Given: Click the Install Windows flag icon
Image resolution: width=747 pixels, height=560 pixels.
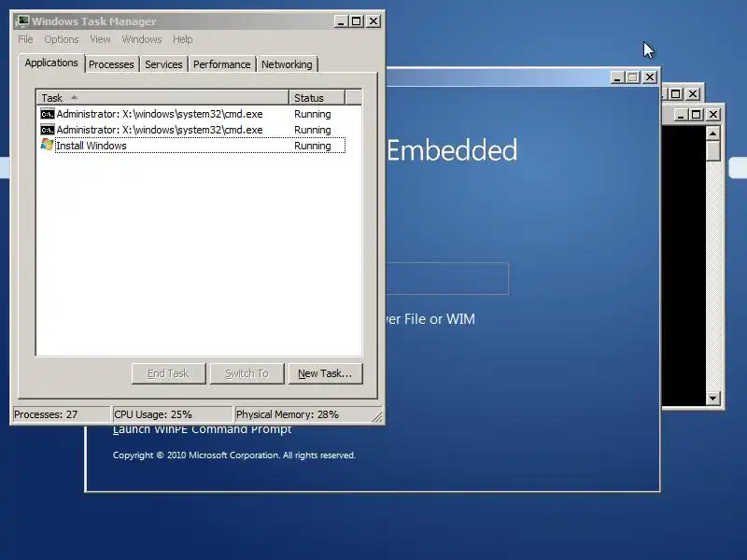Looking at the screenshot, I should pyautogui.click(x=48, y=145).
